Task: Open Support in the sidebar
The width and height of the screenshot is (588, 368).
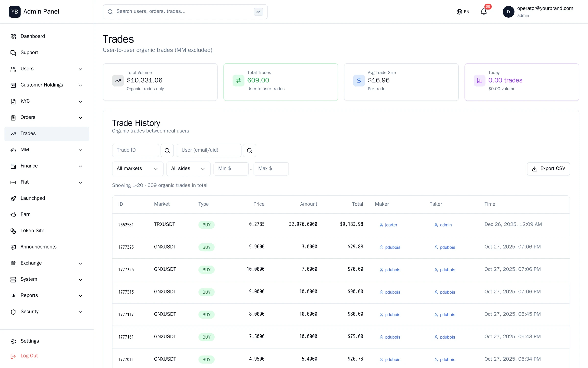Action: point(47,53)
